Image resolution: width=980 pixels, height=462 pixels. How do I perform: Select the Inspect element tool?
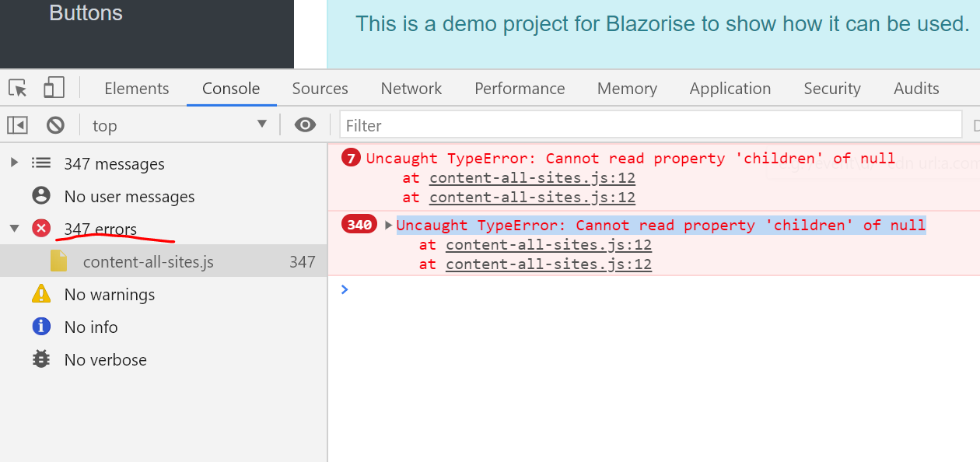coord(17,88)
